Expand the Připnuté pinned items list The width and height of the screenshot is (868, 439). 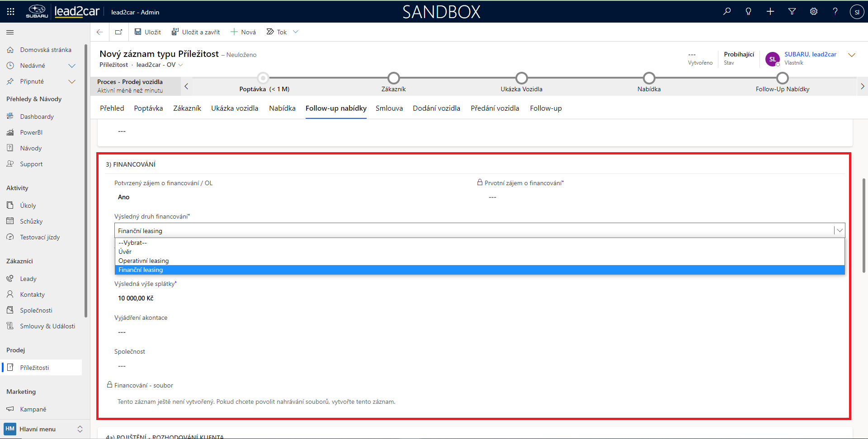click(x=71, y=81)
